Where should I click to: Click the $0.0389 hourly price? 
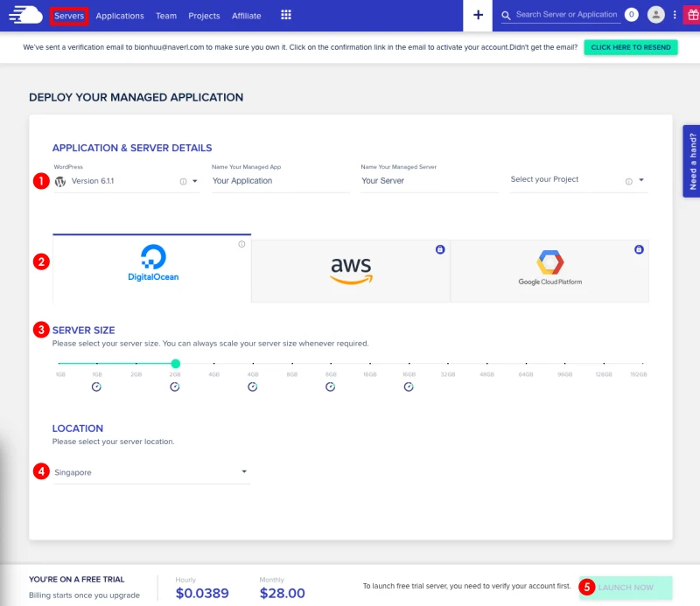[x=202, y=593]
